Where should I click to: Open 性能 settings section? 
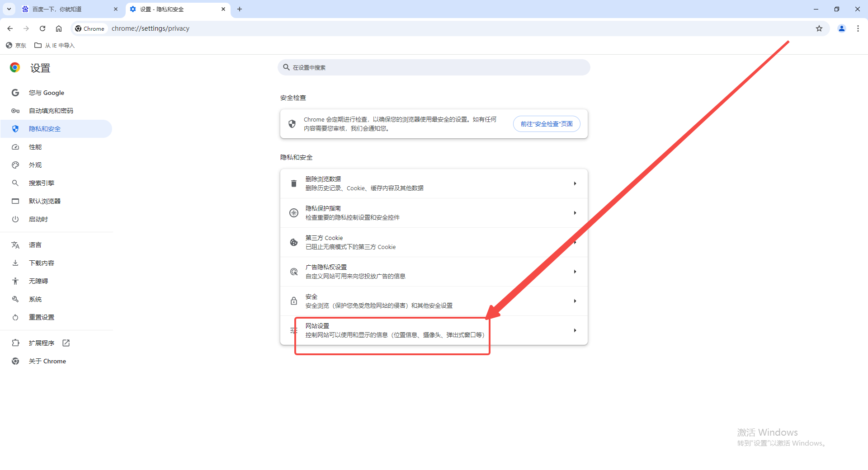56,147
